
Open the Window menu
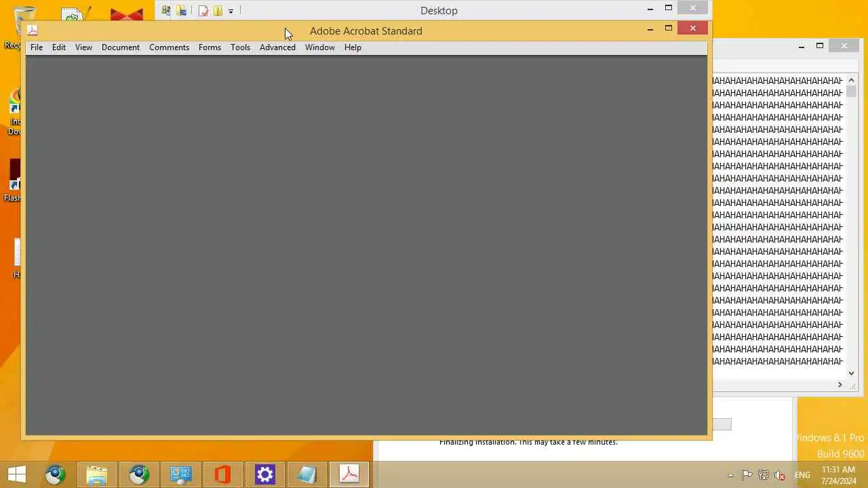[319, 47]
